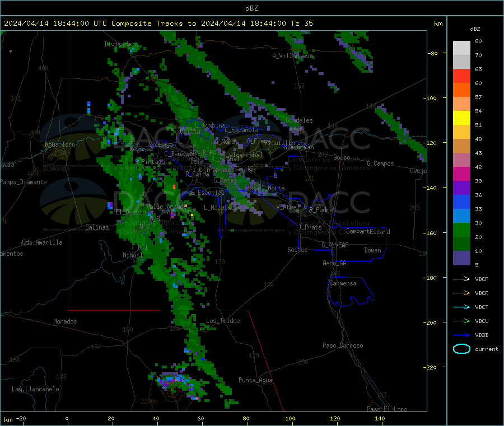Click the purple 5 dBZ color swatch

tap(461, 258)
